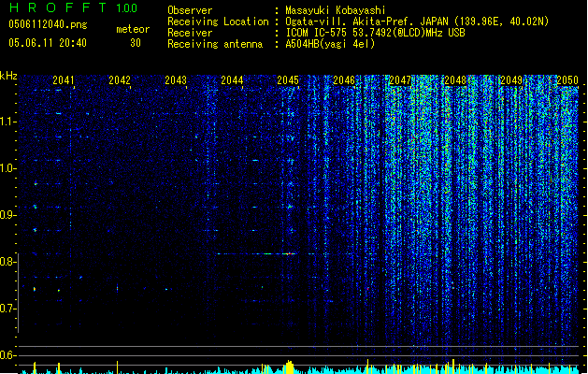588x374 pixels.
Task: Click the Receiving antenna label
Action: [215, 44]
